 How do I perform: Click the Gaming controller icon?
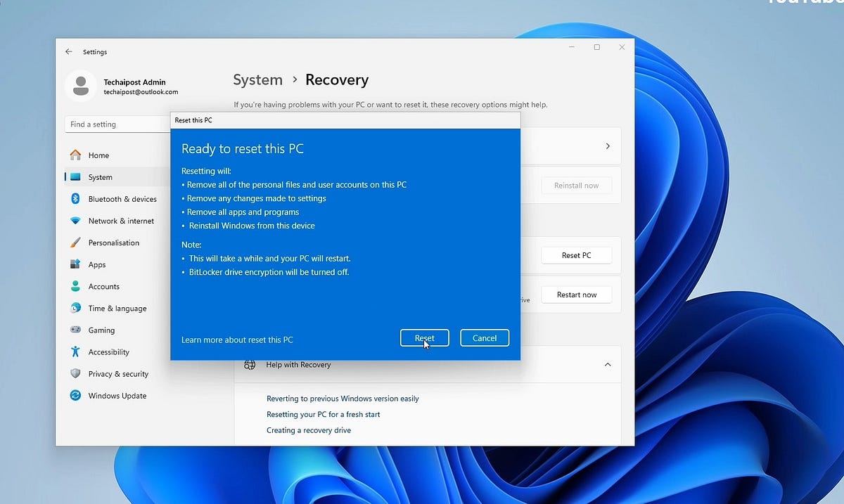click(75, 330)
